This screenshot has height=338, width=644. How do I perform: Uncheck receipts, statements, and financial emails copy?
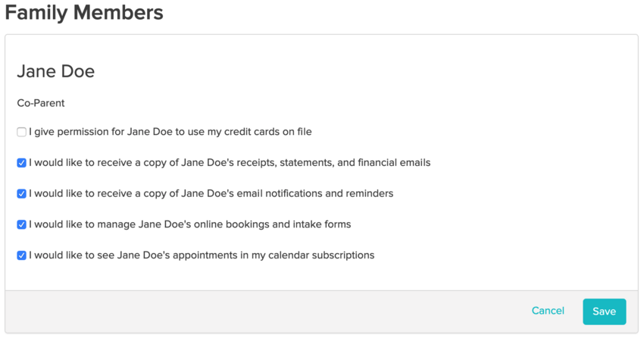22,163
